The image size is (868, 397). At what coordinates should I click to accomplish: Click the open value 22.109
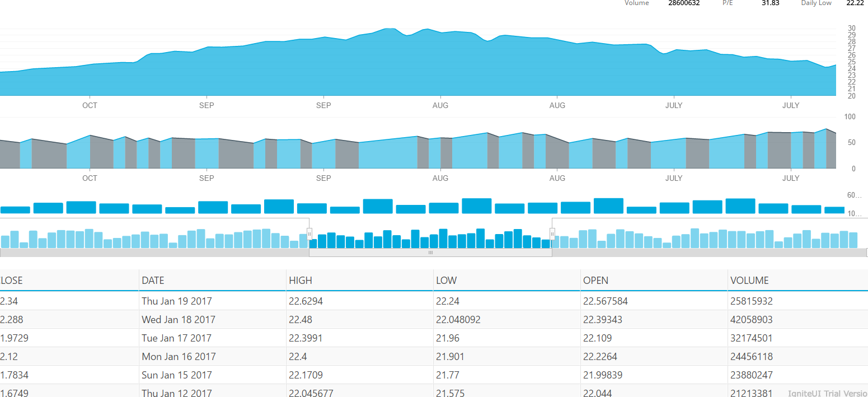[x=597, y=338]
